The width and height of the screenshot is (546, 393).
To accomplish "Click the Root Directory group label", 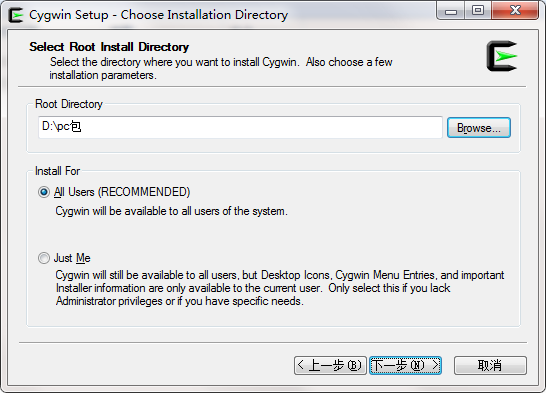I will coord(69,104).
